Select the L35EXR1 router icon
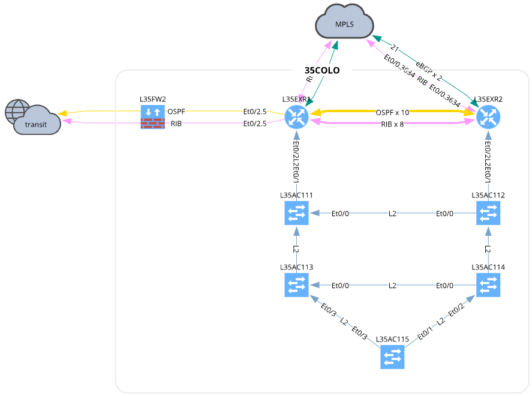The width and height of the screenshot is (532, 396). click(x=296, y=117)
